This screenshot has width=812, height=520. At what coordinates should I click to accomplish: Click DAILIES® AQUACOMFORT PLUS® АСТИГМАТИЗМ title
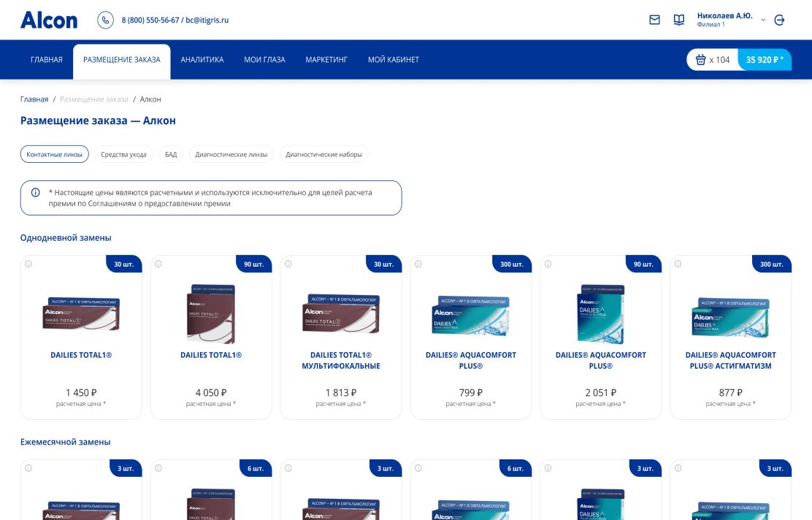coord(731,361)
